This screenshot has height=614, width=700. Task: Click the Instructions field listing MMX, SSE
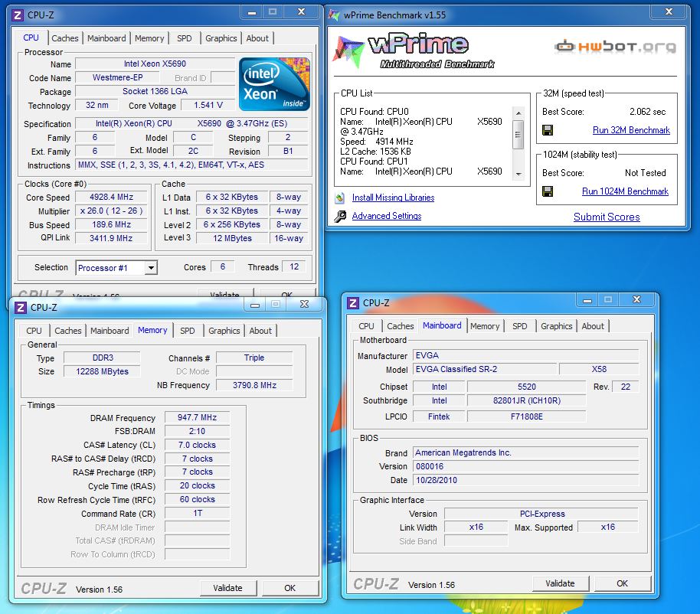click(192, 165)
